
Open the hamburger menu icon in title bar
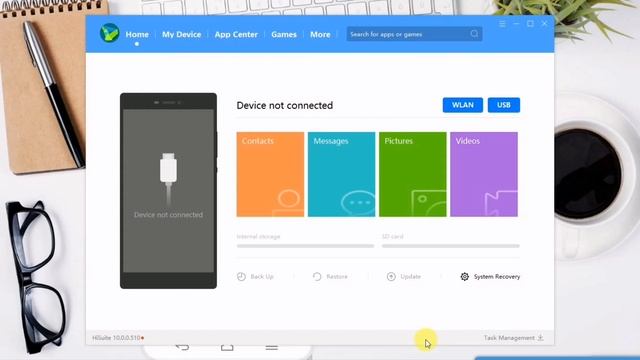pyautogui.click(x=502, y=24)
